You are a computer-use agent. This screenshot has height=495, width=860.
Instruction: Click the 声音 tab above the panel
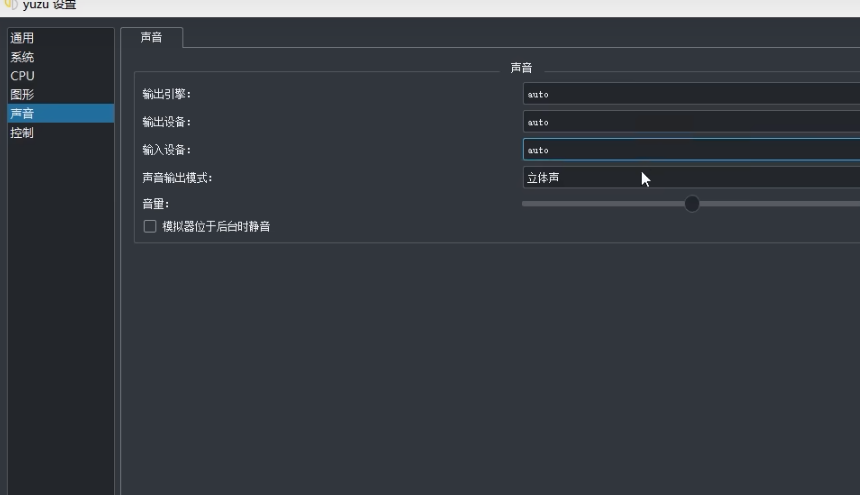coord(151,38)
